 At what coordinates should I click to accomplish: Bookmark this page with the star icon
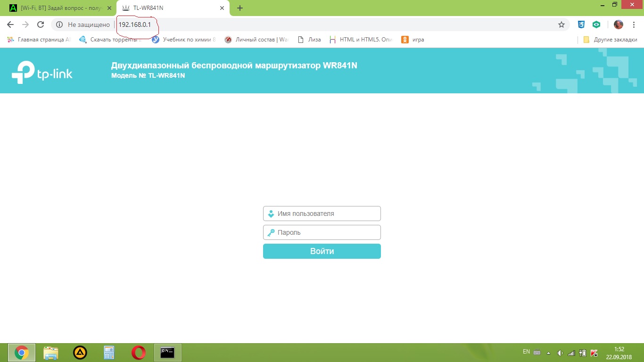tap(561, 25)
